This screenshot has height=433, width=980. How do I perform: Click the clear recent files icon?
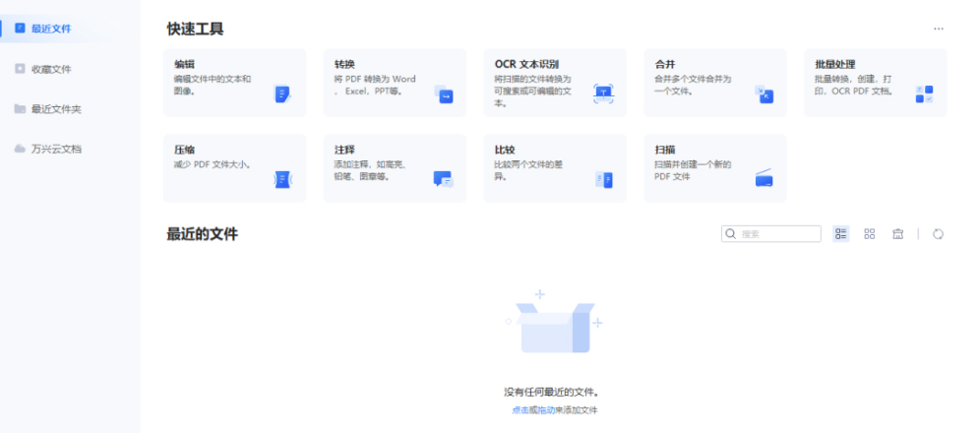(898, 233)
